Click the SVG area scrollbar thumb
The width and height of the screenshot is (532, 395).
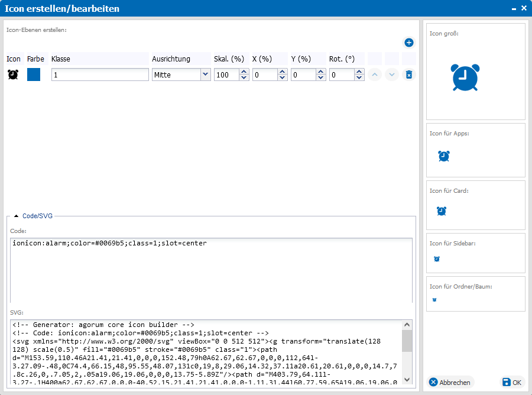tap(407, 341)
